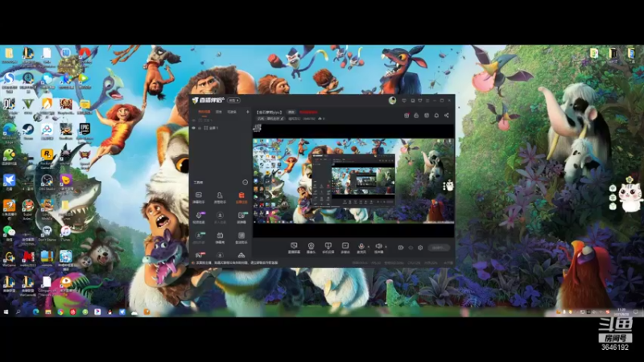Add video player source in bottom toolbar

(345, 248)
